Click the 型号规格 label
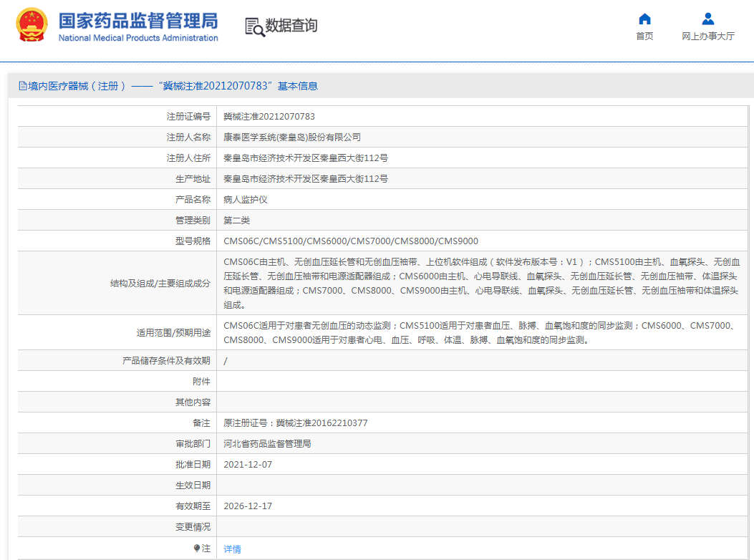 pos(193,241)
